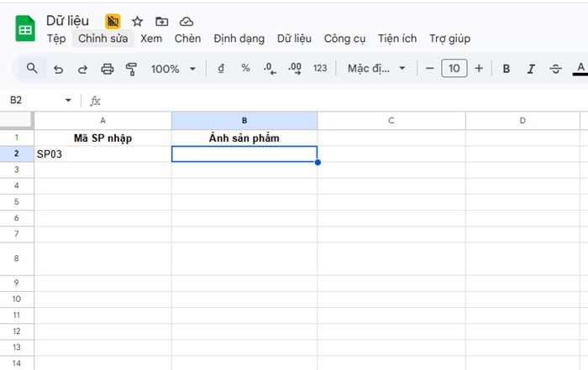Redo the last undone action
The width and height of the screenshot is (588, 370).
pos(82,69)
